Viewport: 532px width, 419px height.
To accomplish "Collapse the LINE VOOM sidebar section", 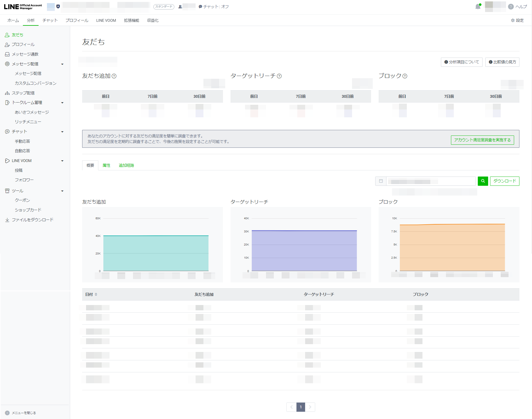I will (x=62, y=161).
